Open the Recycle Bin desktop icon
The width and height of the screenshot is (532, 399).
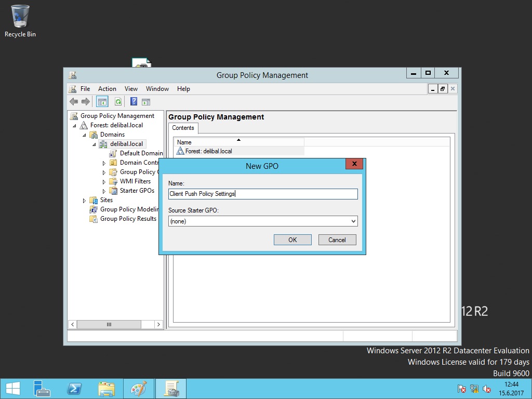click(x=20, y=21)
